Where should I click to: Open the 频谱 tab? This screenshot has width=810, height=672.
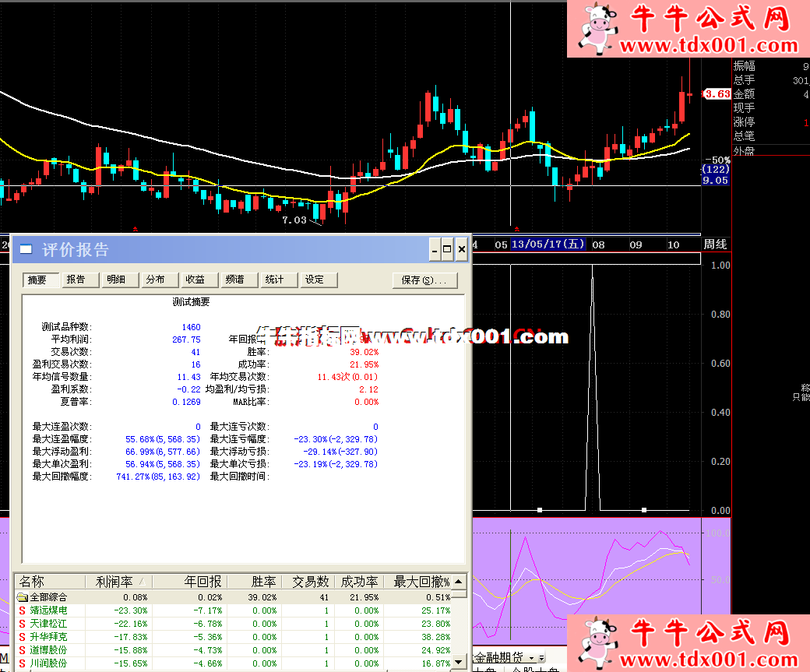click(x=235, y=280)
